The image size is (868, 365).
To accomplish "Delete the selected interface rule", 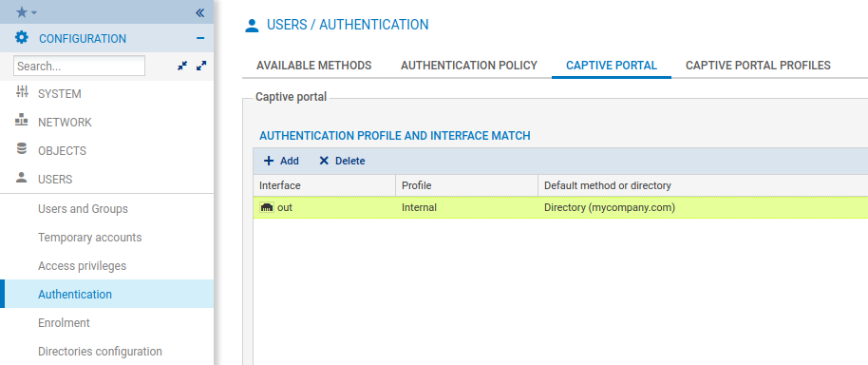I will [x=342, y=161].
